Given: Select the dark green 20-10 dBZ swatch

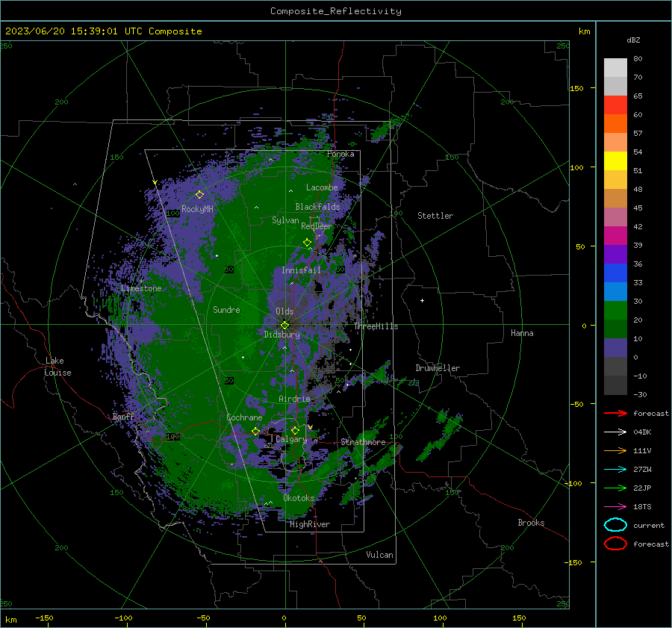Looking at the screenshot, I should [615, 329].
